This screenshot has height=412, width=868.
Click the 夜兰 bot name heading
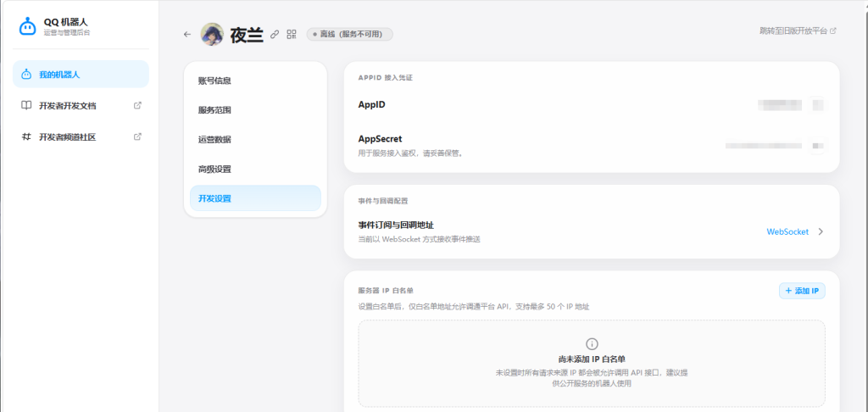point(247,34)
